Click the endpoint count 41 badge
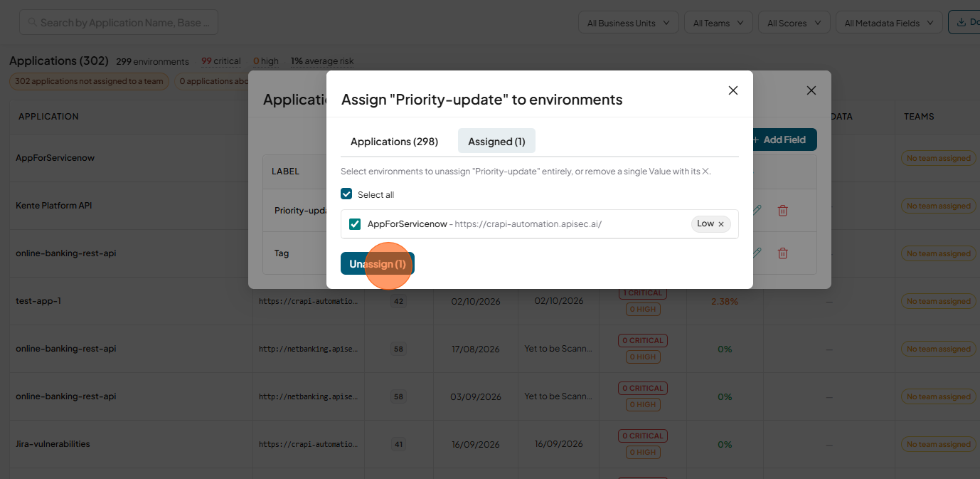980x479 pixels. [399, 445]
